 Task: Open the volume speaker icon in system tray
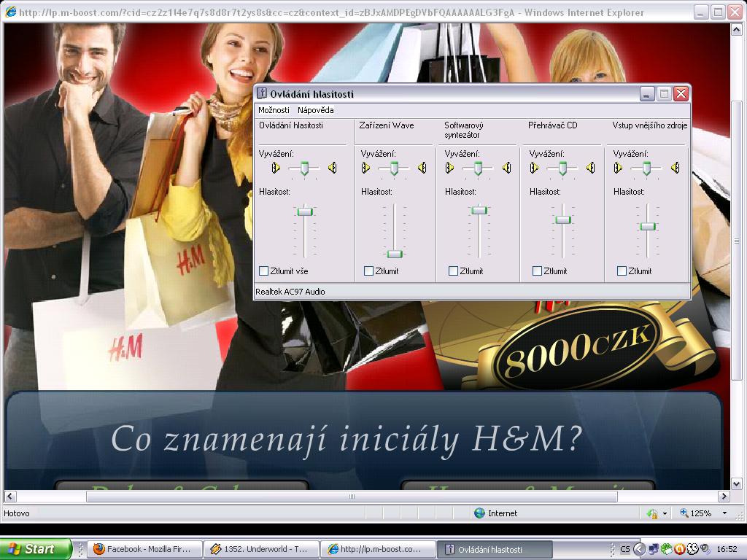pos(705,549)
